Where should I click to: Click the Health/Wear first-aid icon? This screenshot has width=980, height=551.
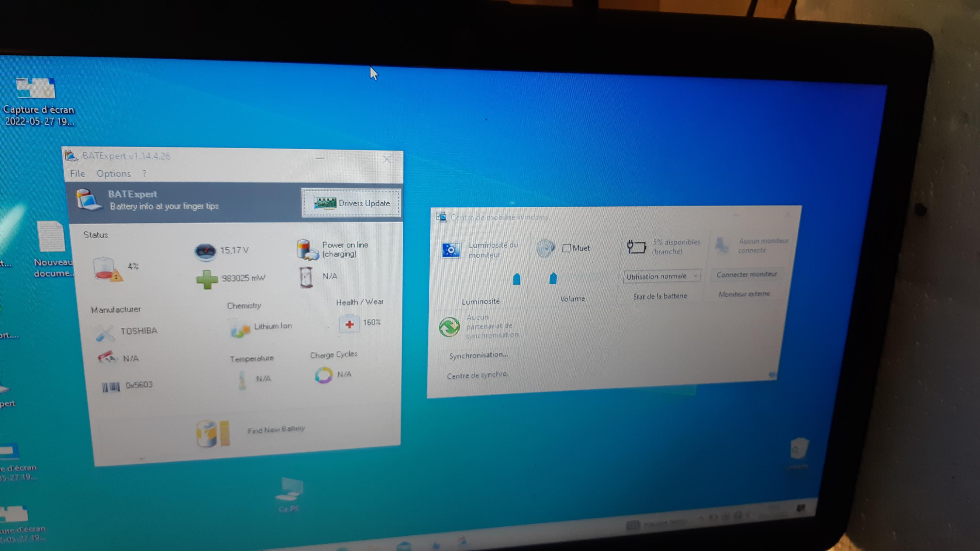click(x=349, y=323)
